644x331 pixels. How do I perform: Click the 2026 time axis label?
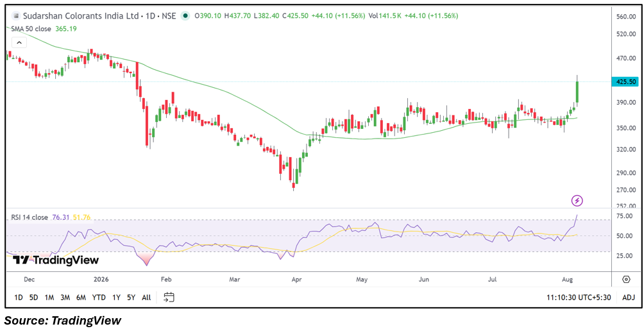(x=101, y=280)
